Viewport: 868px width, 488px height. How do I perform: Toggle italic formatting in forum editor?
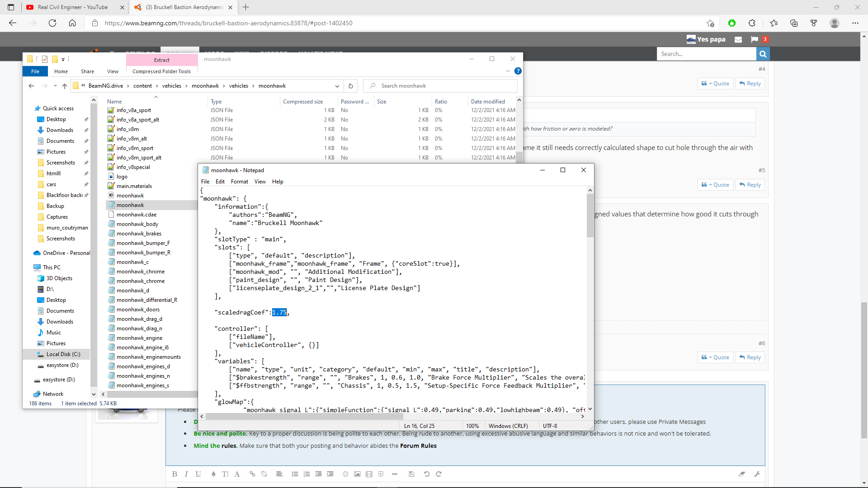(186, 474)
